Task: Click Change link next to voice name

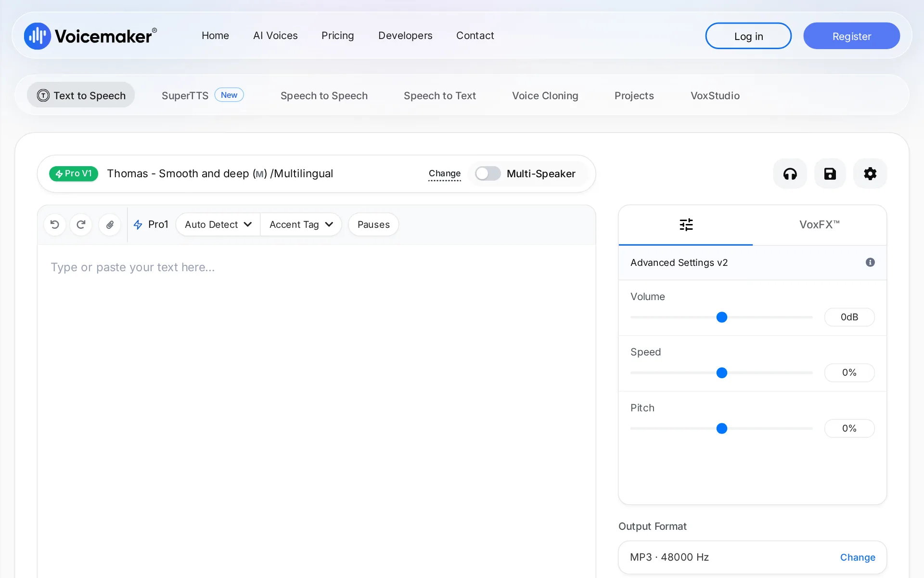Action: [444, 173]
